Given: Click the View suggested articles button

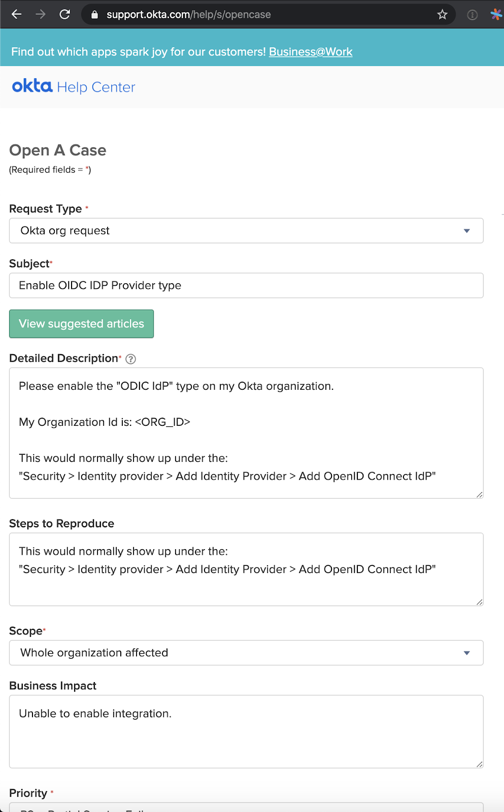Looking at the screenshot, I should coord(81,324).
